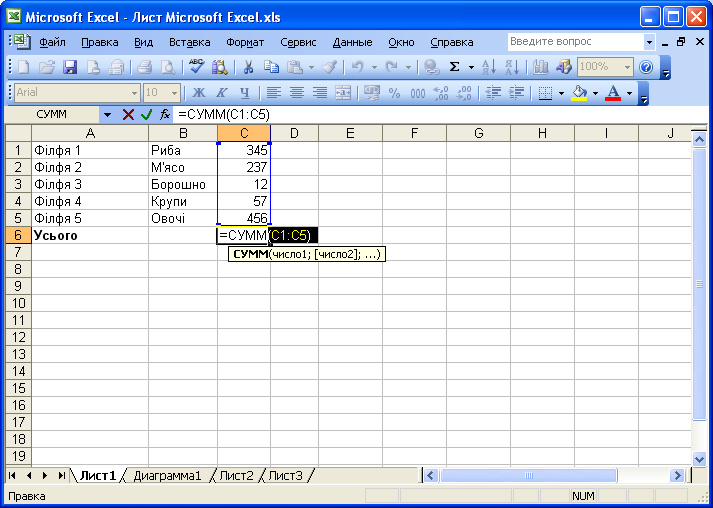Expand the Font Color dropdown arrow
Screen dimensions: 713x508
click(629, 94)
